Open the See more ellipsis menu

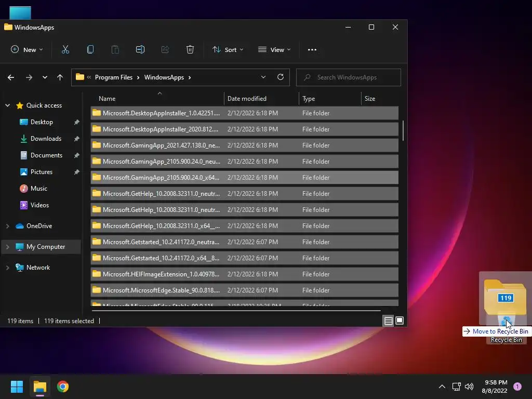tap(312, 49)
